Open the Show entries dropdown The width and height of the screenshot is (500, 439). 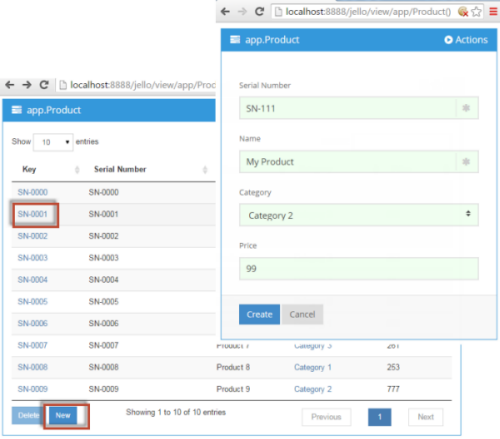click(53, 142)
